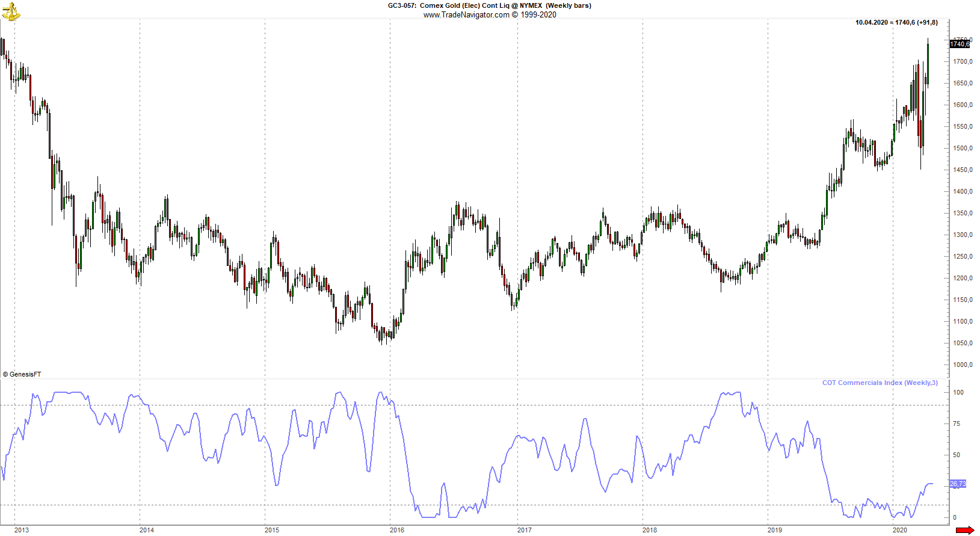Image resolution: width=980 pixels, height=536 pixels.
Task: Click the red right-pointing scroll arrow
Action: click(x=965, y=530)
